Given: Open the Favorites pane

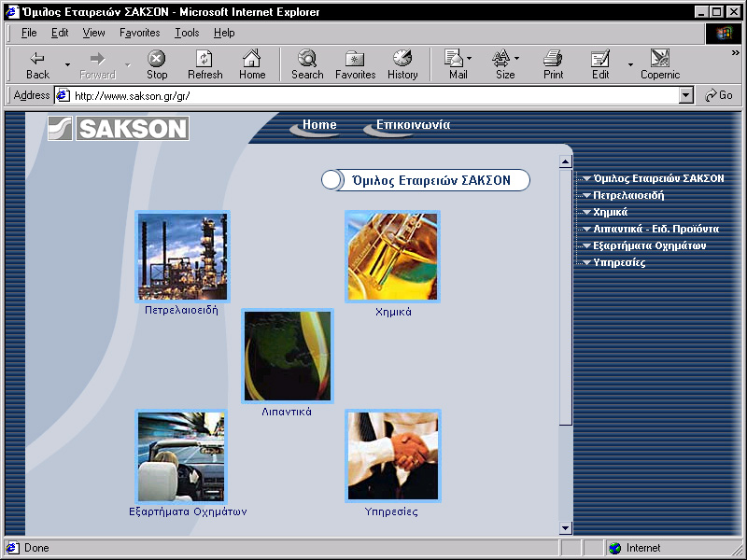Looking at the screenshot, I should pos(356,64).
